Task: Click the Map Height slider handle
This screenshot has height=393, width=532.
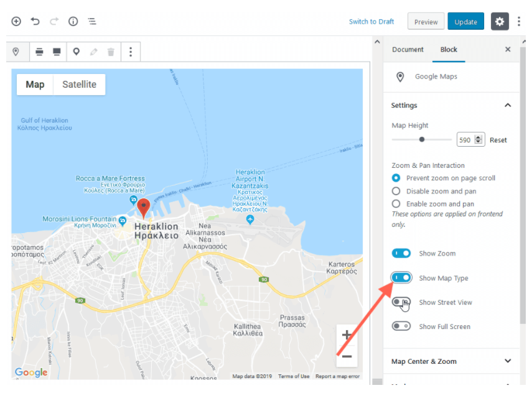Action: [422, 139]
